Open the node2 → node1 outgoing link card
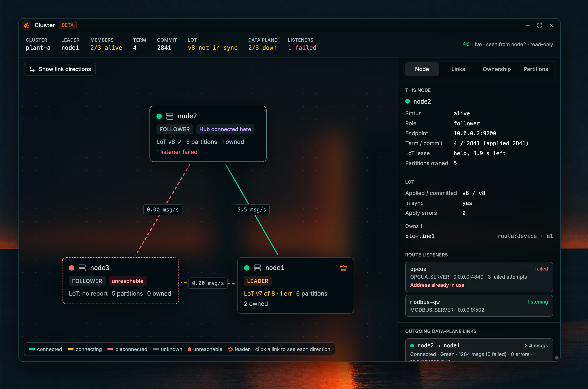This screenshot has width=588, height=389. [479, 350]
